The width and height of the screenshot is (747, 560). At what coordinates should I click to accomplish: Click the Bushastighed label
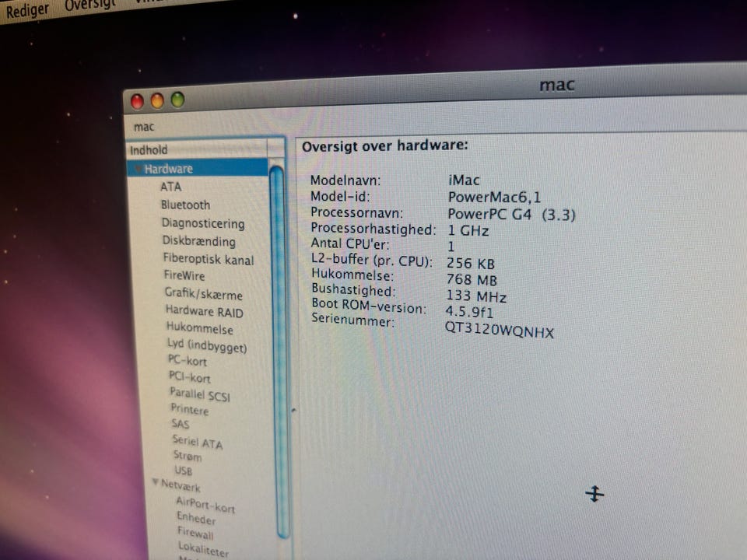(353, 289)
